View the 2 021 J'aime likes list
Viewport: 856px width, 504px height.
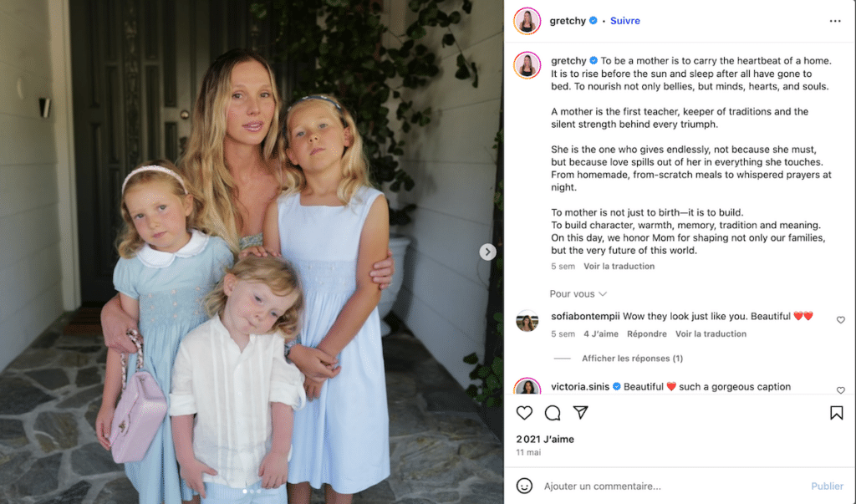click(x=545, y=439)
